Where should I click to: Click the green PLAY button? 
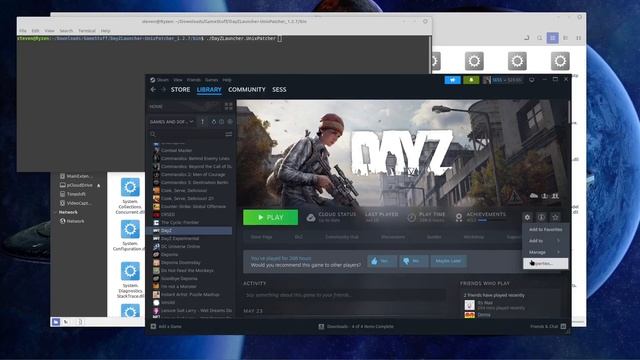[x=270, y=217]
